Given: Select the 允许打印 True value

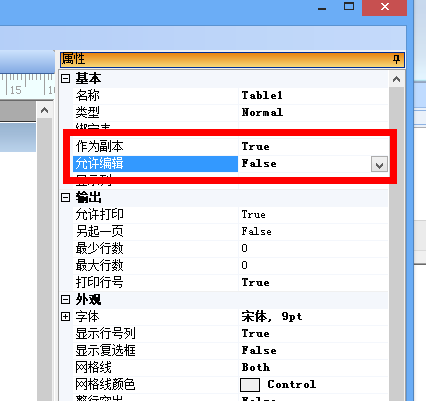Looking at the screenshot, I should tap(253, 214).
